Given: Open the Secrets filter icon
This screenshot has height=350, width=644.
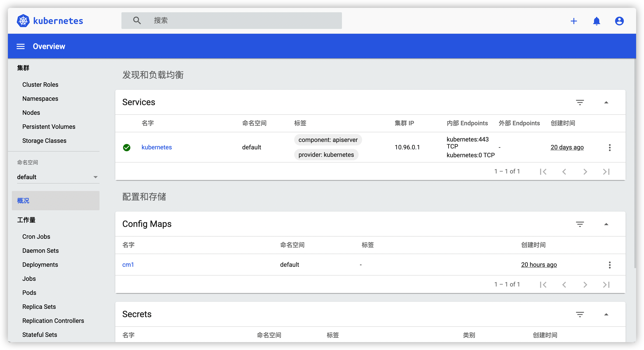Looking at the screenshot, I should (580, 314).
